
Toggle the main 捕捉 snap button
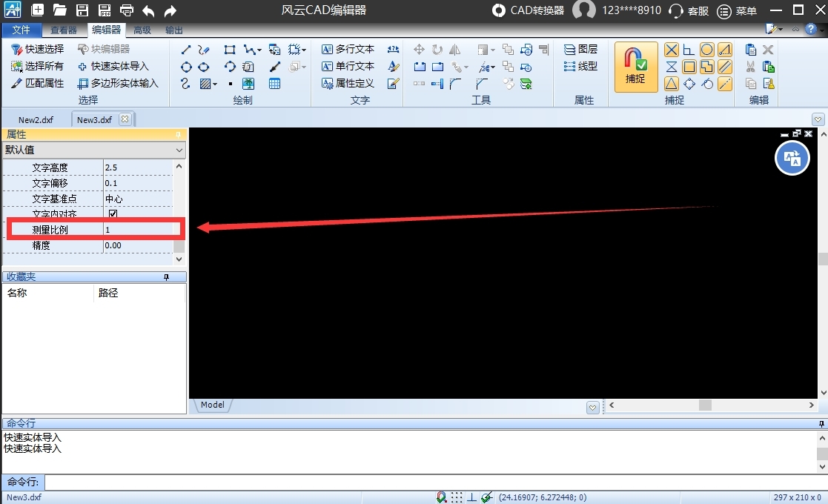pos(636,67)
